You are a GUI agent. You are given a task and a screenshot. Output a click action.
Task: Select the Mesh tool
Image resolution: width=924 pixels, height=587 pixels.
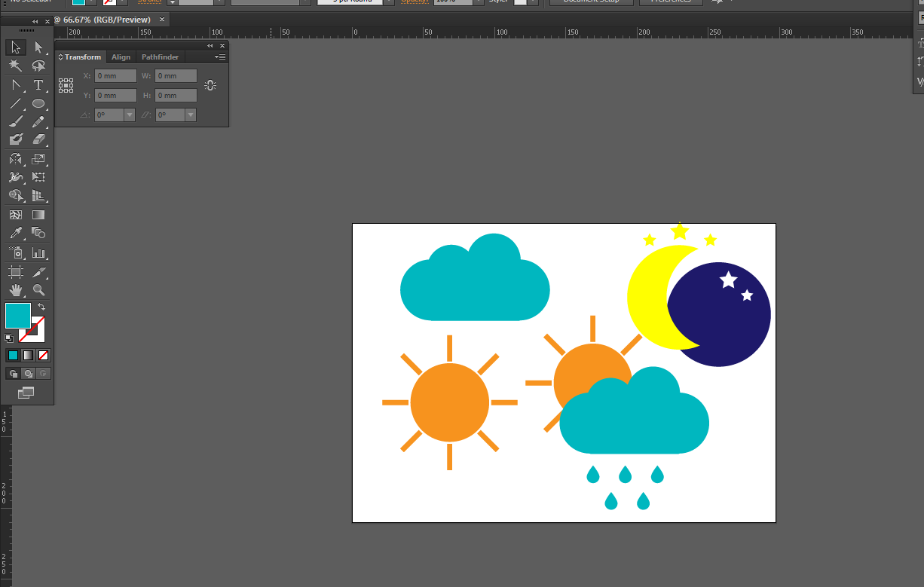pos(16,215)
